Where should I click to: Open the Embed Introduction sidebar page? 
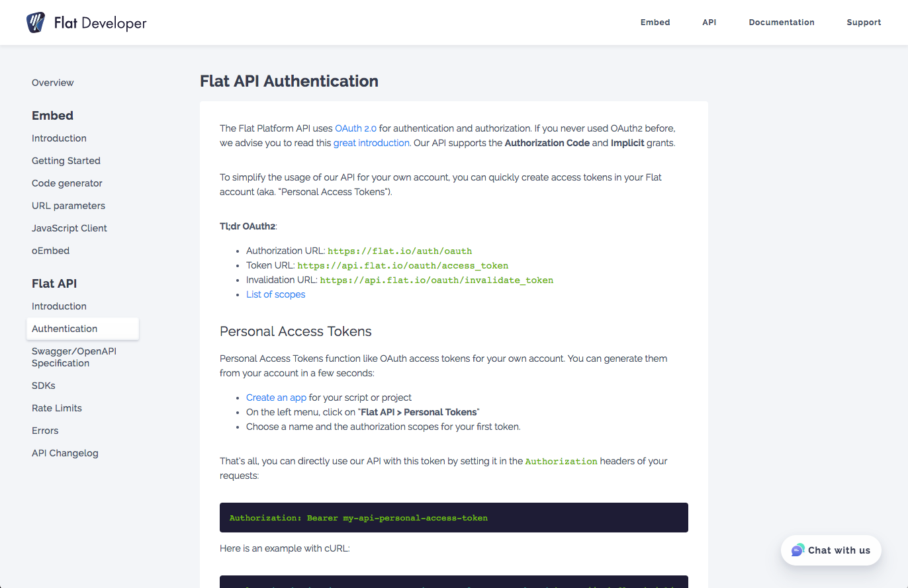coord(59,138)
